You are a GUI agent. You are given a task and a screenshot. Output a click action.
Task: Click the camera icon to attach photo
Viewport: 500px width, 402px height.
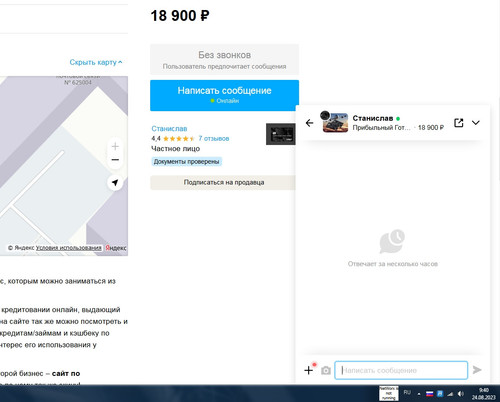tap(326, 370)
